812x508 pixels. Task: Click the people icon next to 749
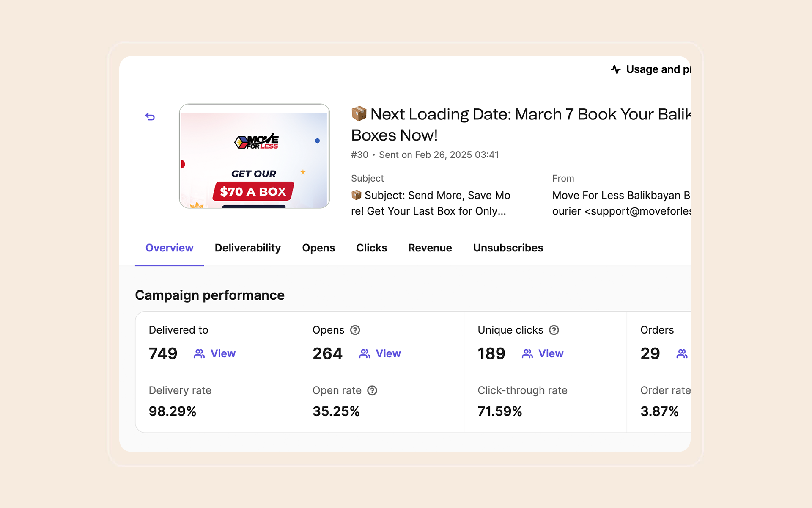click(x=199, y=353)
